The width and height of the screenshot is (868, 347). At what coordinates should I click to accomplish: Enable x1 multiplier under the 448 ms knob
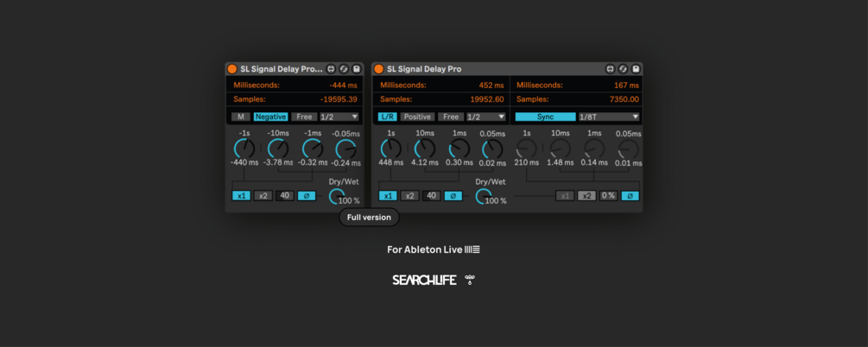coord(388,196)
